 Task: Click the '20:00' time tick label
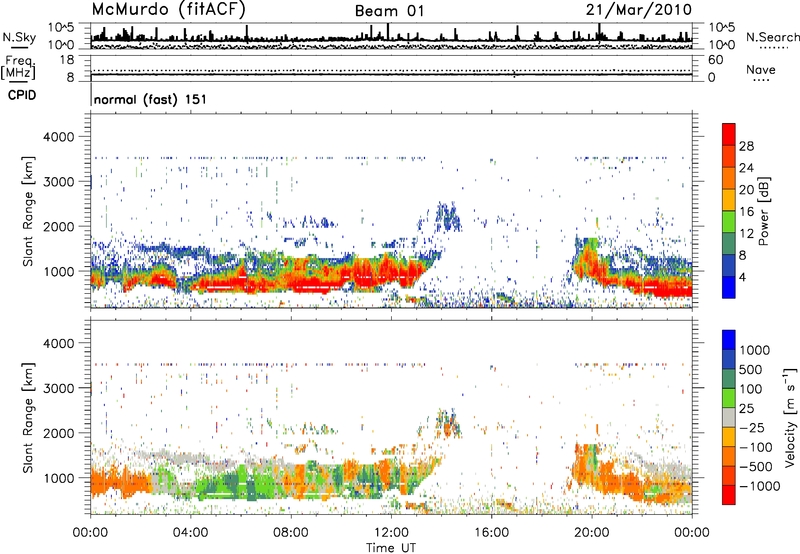[x=592, y=533]
